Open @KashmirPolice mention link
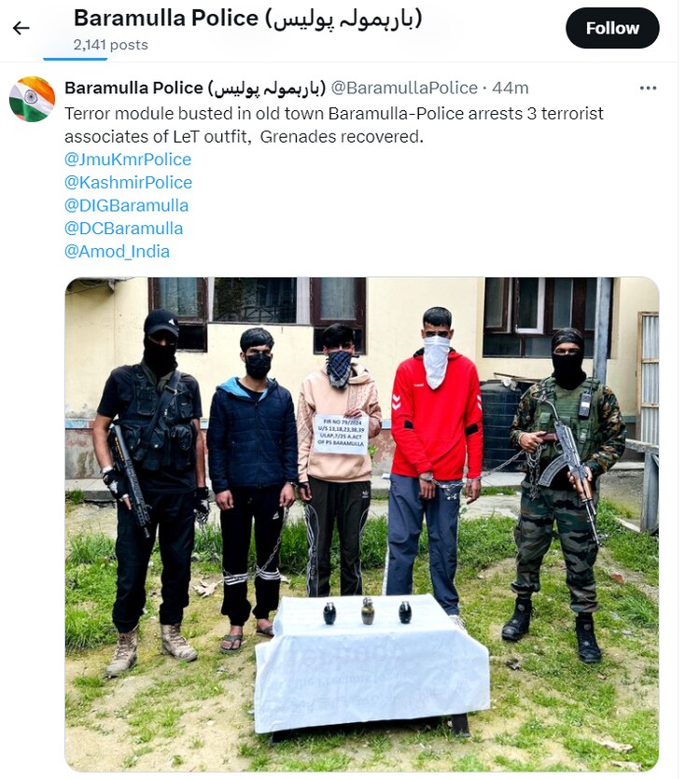The width and height of the screenshot is (700, 779). click(128, 182)
